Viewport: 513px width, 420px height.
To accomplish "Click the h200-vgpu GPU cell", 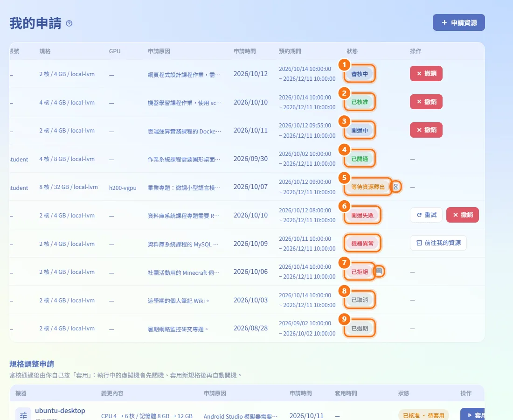I will click(123, 188).
